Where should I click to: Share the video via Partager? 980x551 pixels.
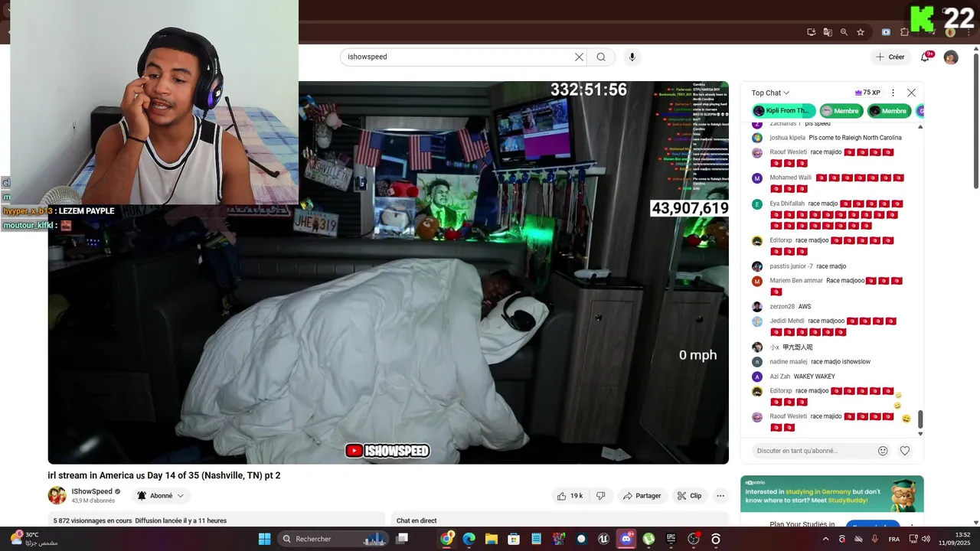[642, 496]
